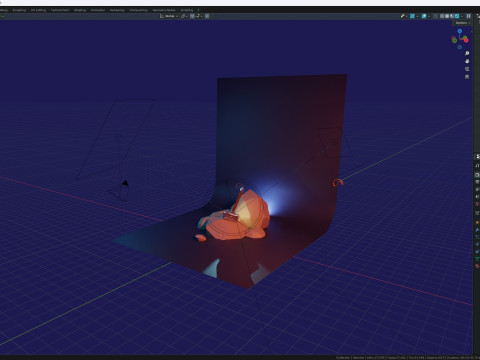The width and height of the screenshot is (480, 360).
Task: Open the Modifiers wrench properties tab
Action: 477,230
